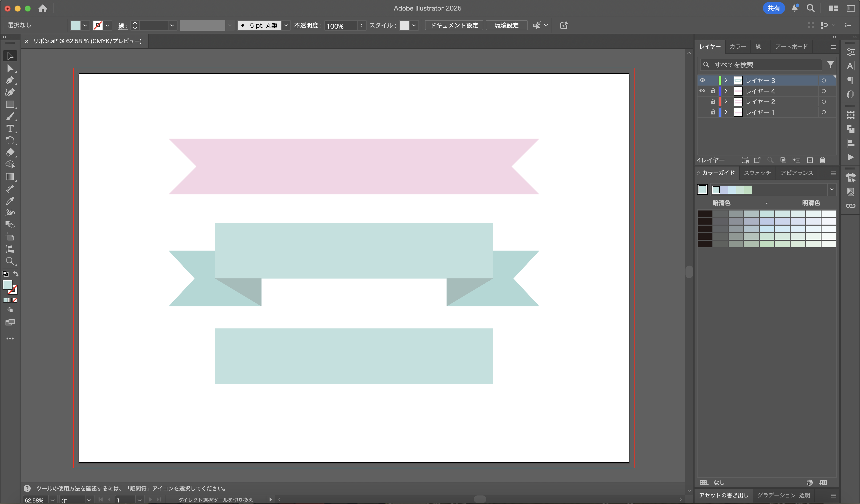Select the Zoom tool
The width and height of the screenshot is (860, 504).
[x=10, y=261]
